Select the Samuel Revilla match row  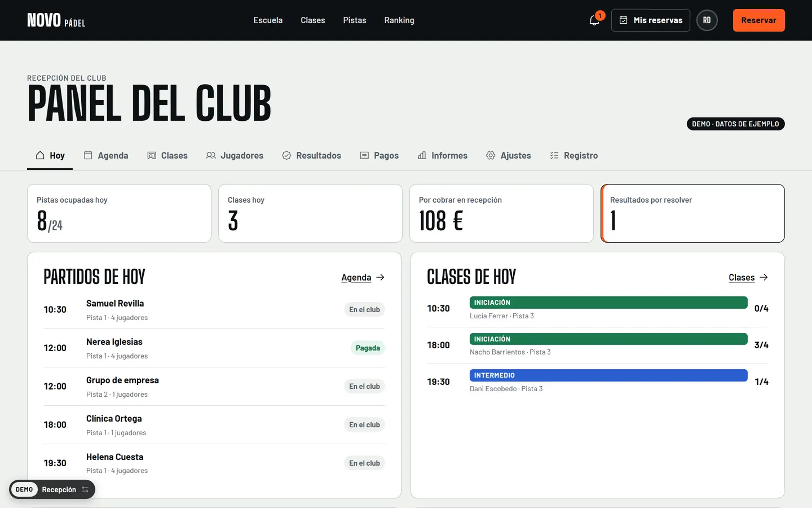[214, 310]
